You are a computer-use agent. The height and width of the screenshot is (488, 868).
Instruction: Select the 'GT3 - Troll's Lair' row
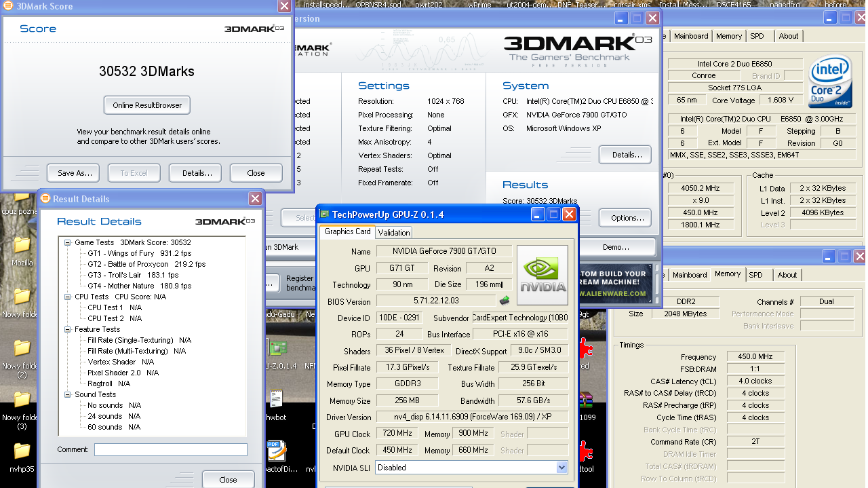tap(133, 275)
